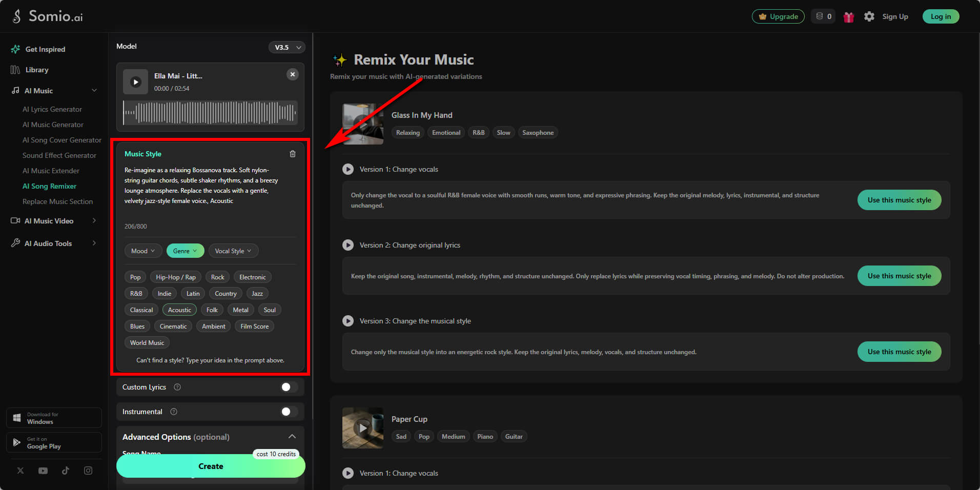Image resolution: width=980 pixels, height=490 pixels.
Task: Open X (Twitter) social icon
Action: coord(21,471)
